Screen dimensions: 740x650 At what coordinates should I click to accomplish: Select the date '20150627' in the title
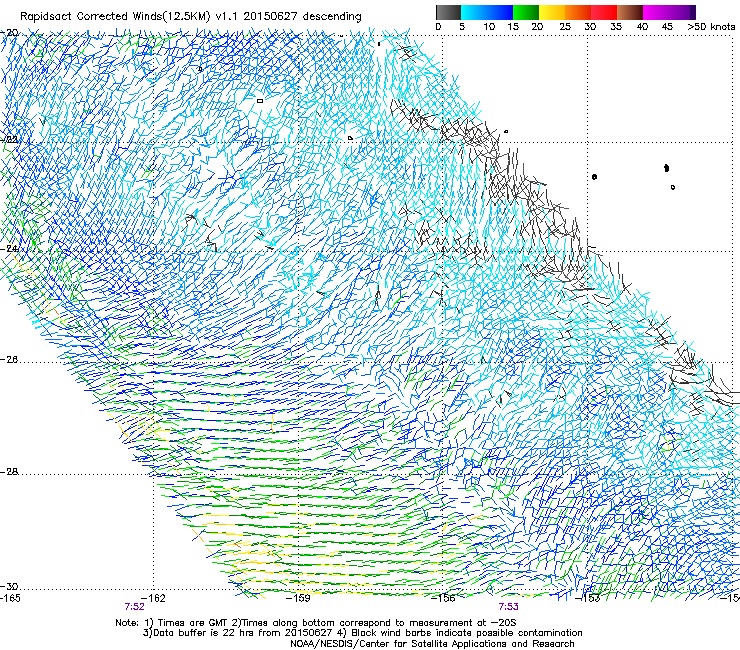click(x=270, y=17)
